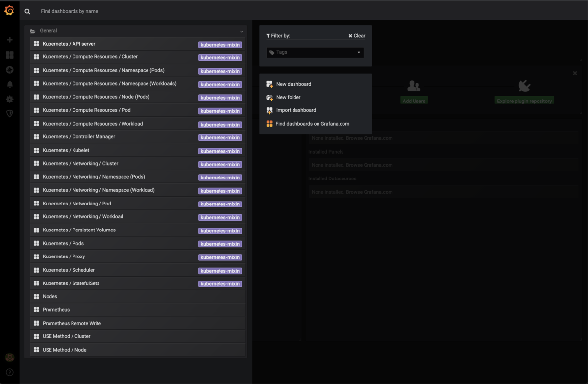
Task: Click the Grafana.com dashboards icon
Action: pos(269,124)
